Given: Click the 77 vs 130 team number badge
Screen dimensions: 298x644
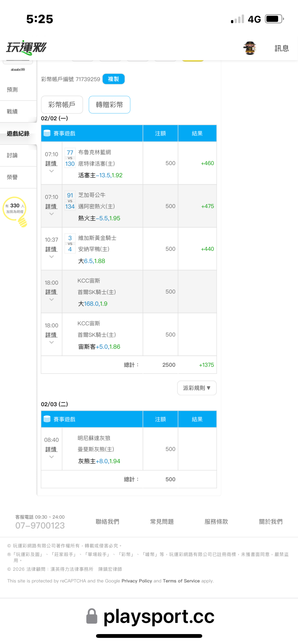Looking at the screenshot, I should coord(70,158).
